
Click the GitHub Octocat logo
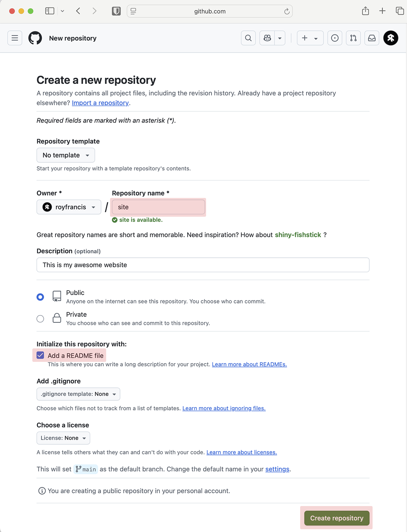(35, 38)
